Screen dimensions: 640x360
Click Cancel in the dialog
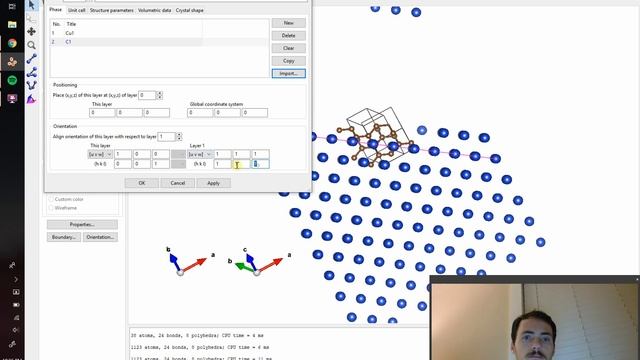click(178, 183)
